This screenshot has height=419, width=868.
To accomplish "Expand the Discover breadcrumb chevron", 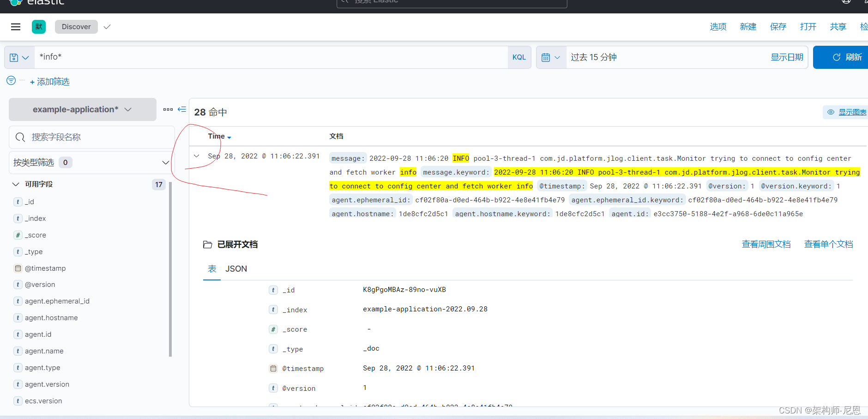I will point(107,27).
